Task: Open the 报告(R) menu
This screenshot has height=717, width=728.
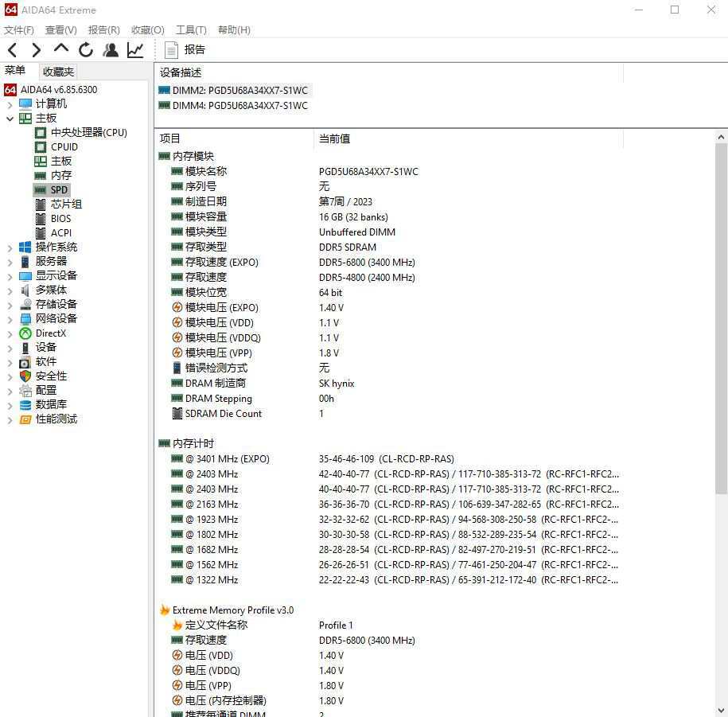Action: (104, 29)
